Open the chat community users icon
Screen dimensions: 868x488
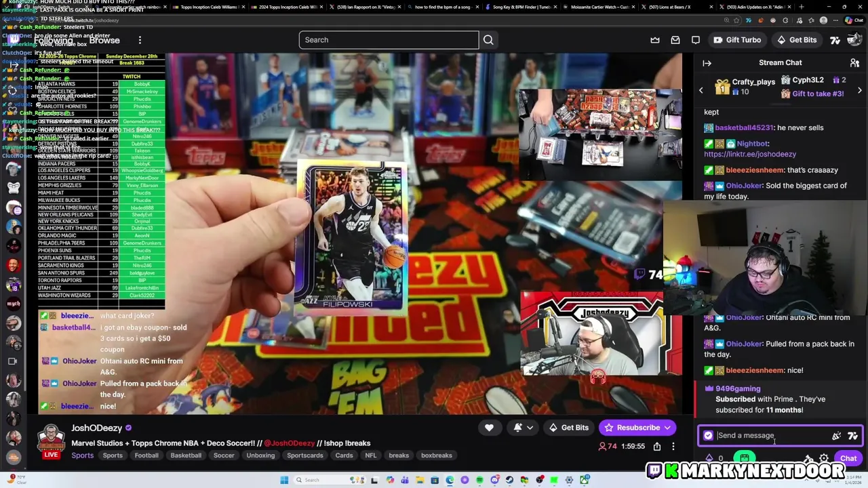pyautogui.click(x=854, y=63)
